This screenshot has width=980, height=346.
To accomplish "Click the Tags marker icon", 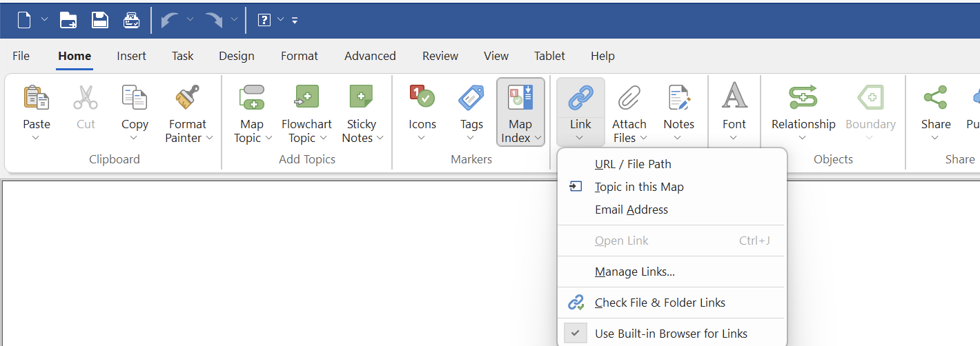I will pos(471,99).
